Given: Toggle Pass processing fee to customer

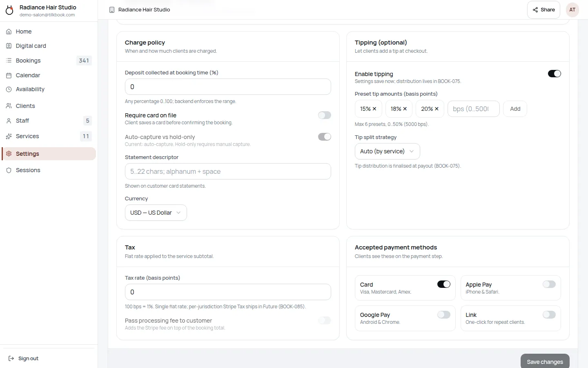Looking at the screenshot, I should point(325,321).
